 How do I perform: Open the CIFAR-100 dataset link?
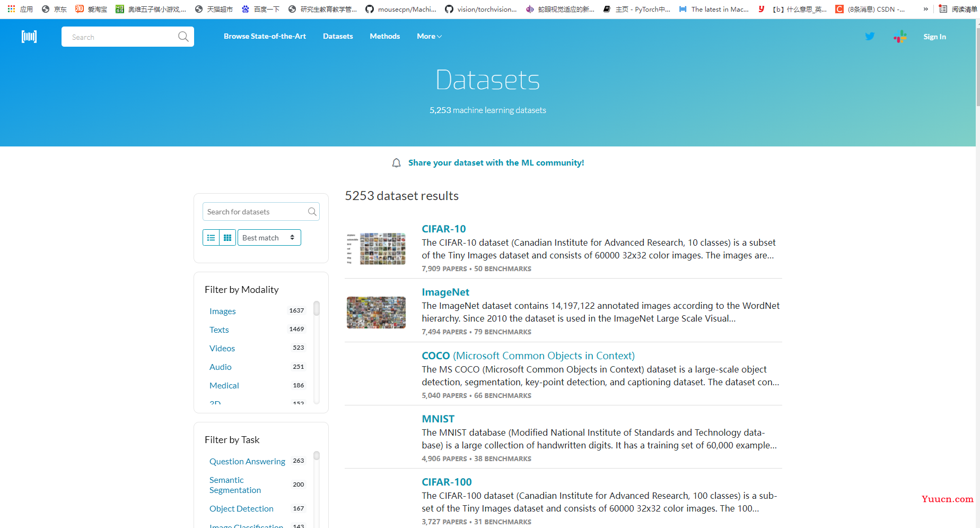point(447,482)
